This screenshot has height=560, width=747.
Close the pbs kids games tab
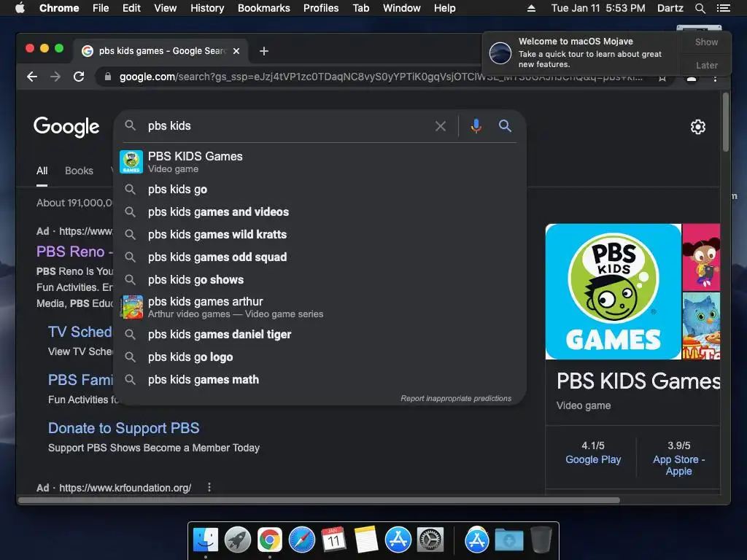tap(236, 51)
